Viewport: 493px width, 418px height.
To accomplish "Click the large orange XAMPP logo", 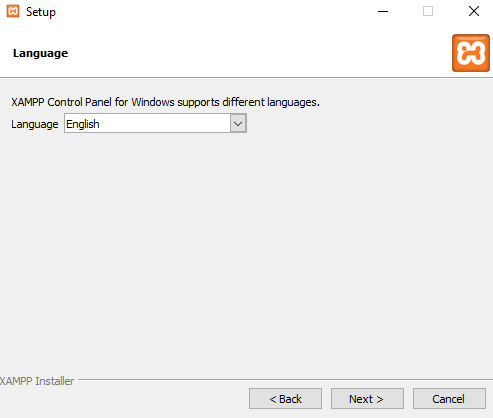I will point(471,53).
